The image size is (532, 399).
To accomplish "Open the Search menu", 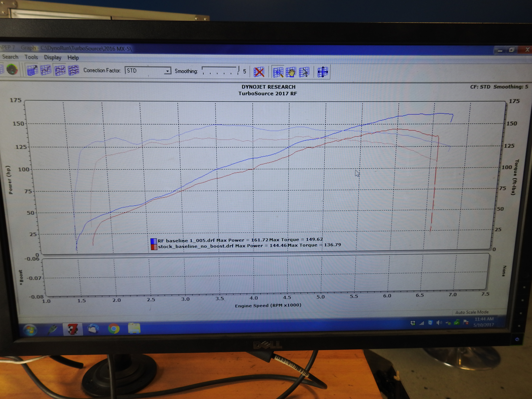I will 10,57.
